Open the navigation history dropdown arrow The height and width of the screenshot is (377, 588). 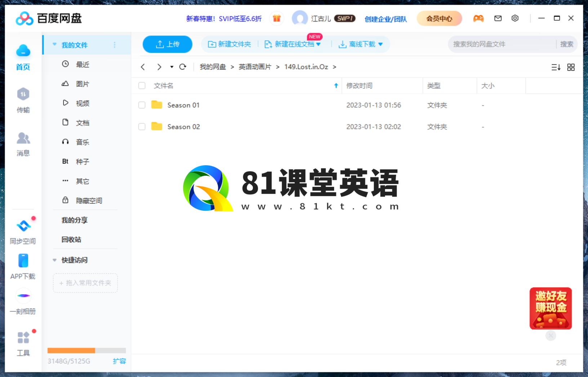[x=171, y=67]
